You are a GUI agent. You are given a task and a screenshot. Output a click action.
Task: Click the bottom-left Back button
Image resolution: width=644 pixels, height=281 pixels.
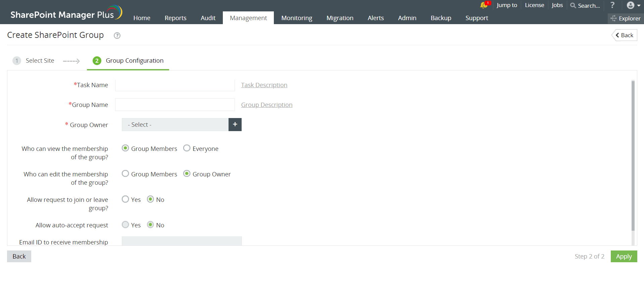pos(19,257)
